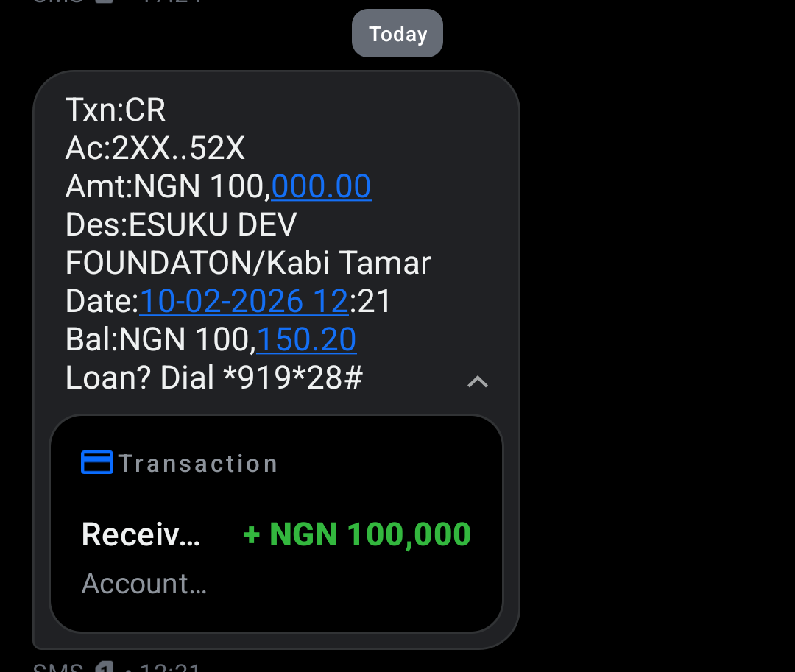Tap the "FOUNDATON/Kabi Tamar" sender line
795x672 pixels.
click(x=248, y=264)
